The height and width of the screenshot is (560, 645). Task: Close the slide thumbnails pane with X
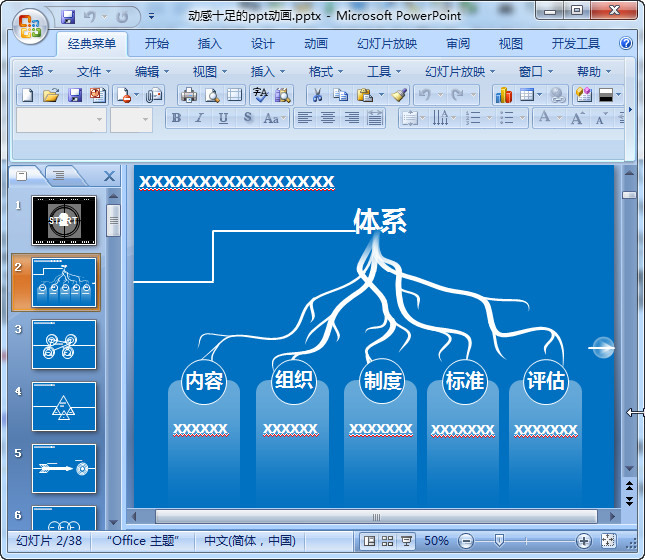[x=109, y=176]
